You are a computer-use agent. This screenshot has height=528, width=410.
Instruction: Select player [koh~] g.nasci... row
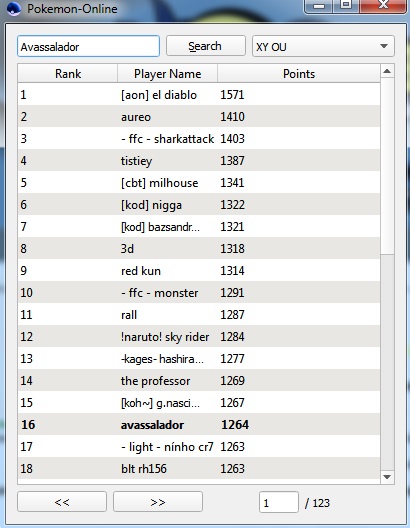(x=199, y=403)
